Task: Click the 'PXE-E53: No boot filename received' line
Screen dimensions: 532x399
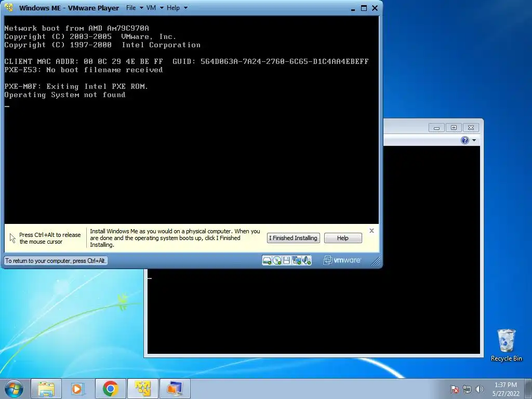Action: click(x=84, y=70)
